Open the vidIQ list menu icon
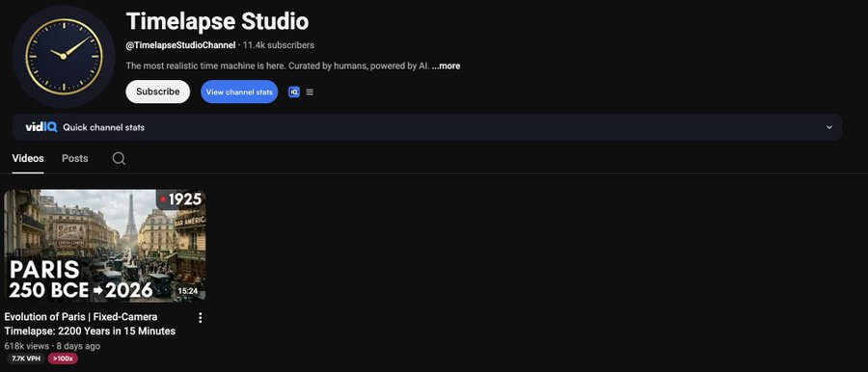This screenshot has height=372, width=868. point(310,92)
